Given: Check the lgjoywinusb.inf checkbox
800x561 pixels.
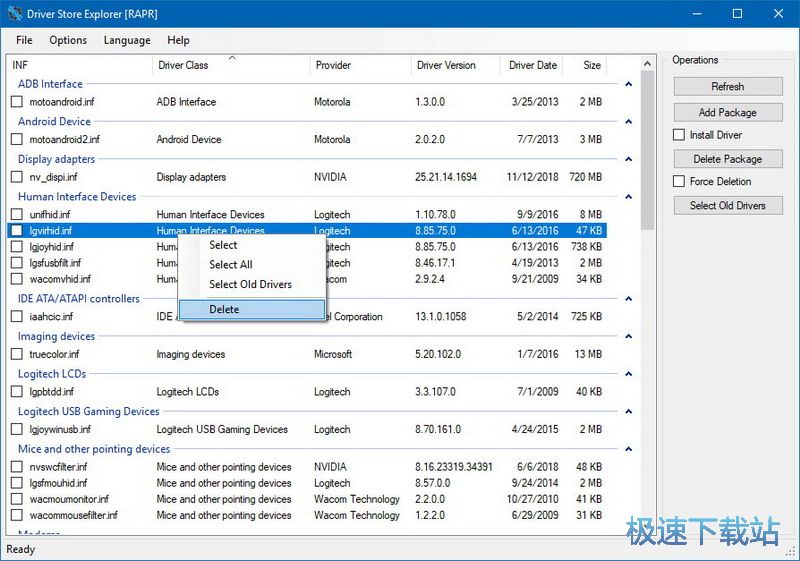Looking at the screenshot, I should [17, 429].
